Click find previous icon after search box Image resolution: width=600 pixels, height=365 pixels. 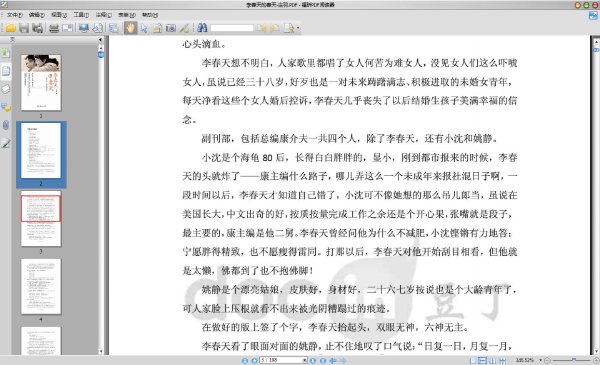(261, 28)
